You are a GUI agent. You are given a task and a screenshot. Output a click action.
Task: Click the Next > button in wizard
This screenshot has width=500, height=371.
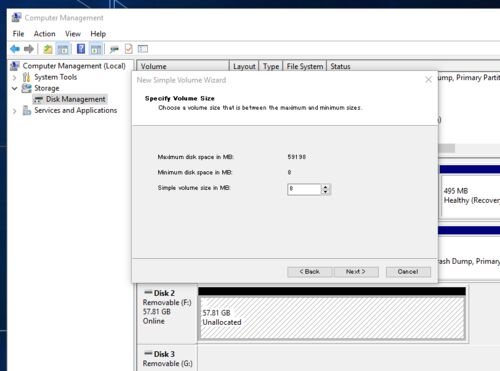point(356,272)
